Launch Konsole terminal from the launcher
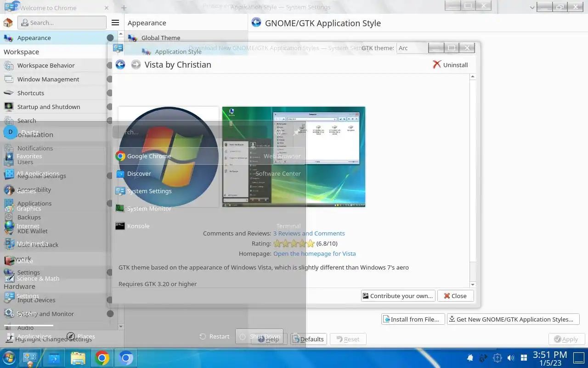588x368 pixels. (209, 226)
